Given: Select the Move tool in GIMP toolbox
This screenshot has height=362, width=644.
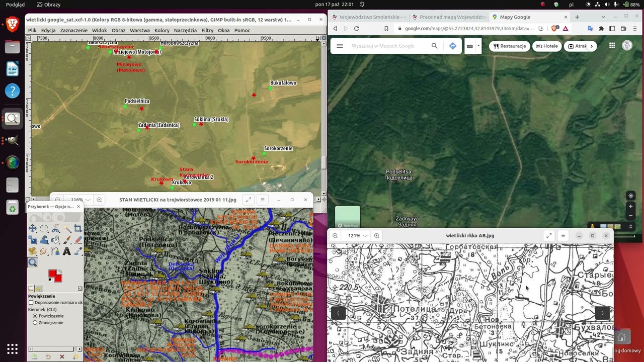Looking at the screenshot, I should coord(33,229).
